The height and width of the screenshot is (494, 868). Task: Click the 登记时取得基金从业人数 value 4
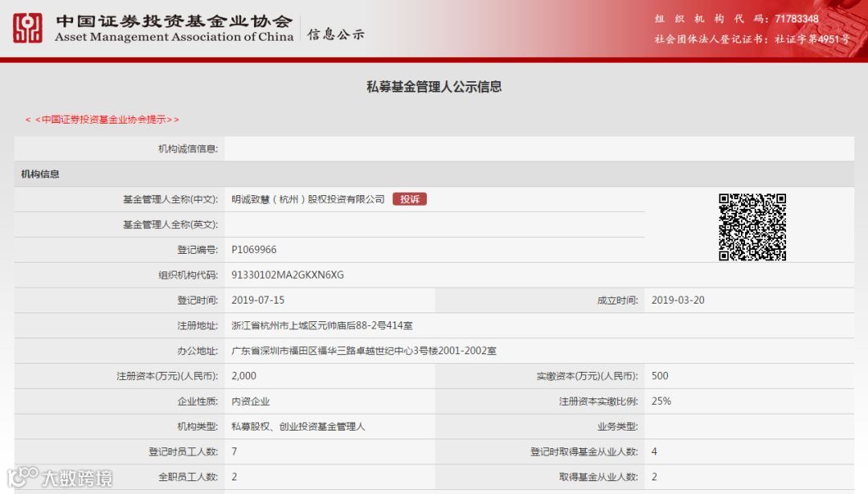pos(654,451)
